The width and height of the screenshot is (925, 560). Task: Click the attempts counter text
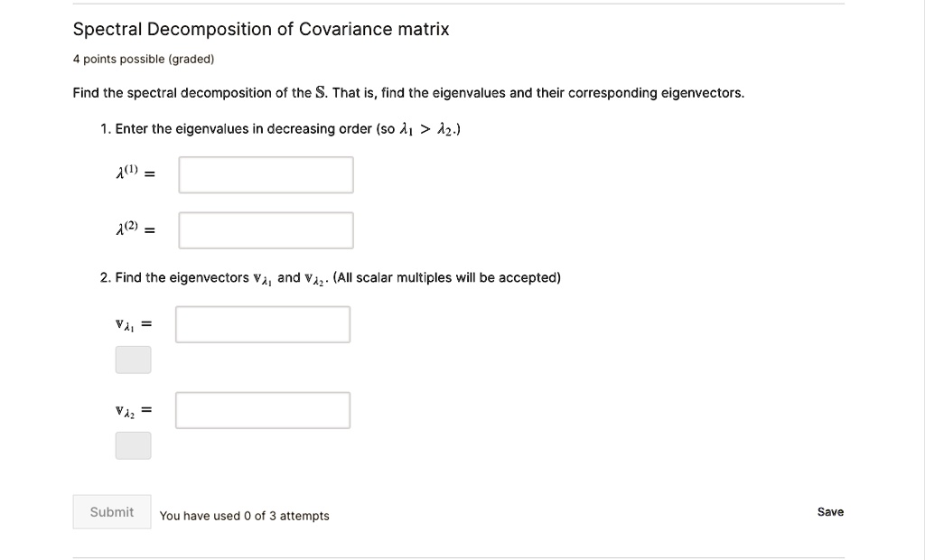(x=244, y=516)
